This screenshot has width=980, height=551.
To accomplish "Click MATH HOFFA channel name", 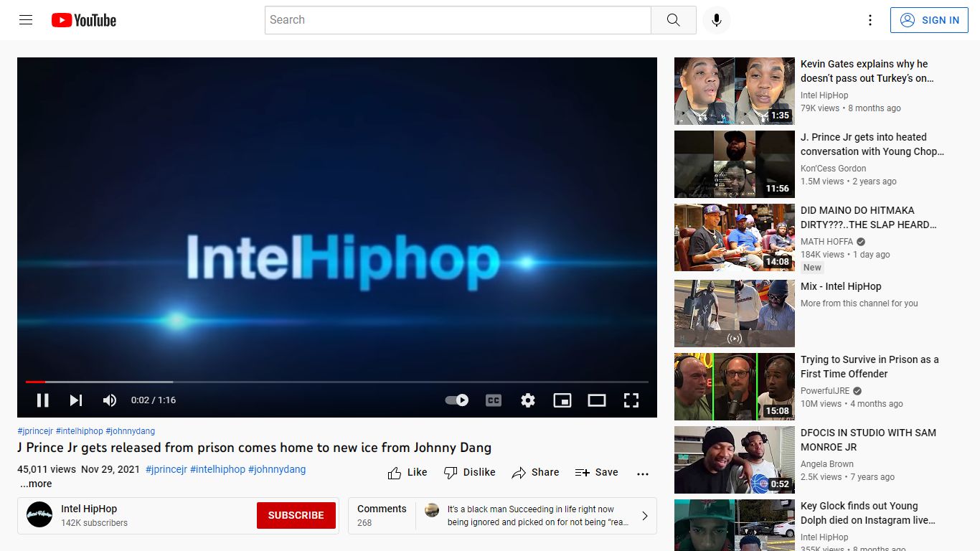I will (826, 242).
